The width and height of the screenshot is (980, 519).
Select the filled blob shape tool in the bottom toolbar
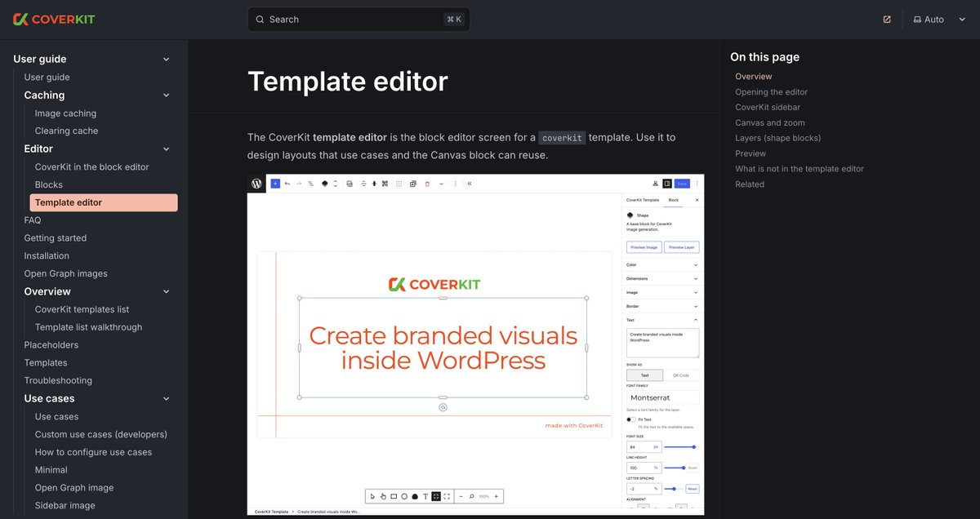click(x=415, y=496)
